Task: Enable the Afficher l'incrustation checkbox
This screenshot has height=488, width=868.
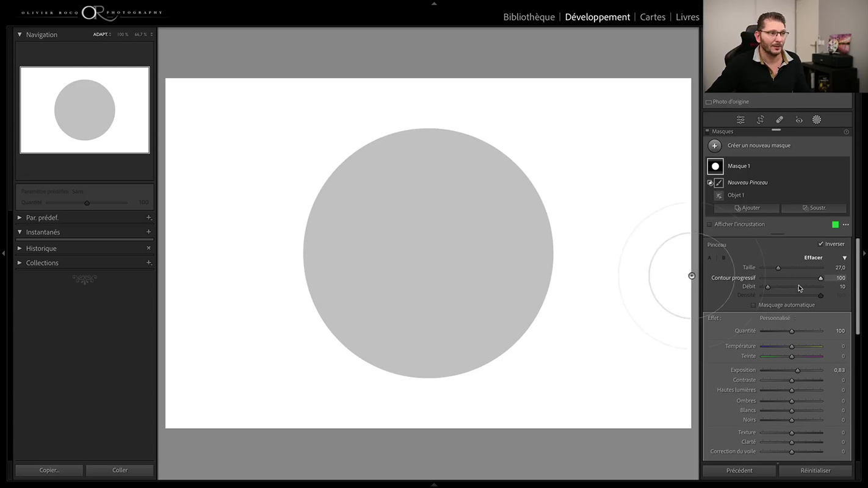Action: pyautogui.click(x=709, y=224)
